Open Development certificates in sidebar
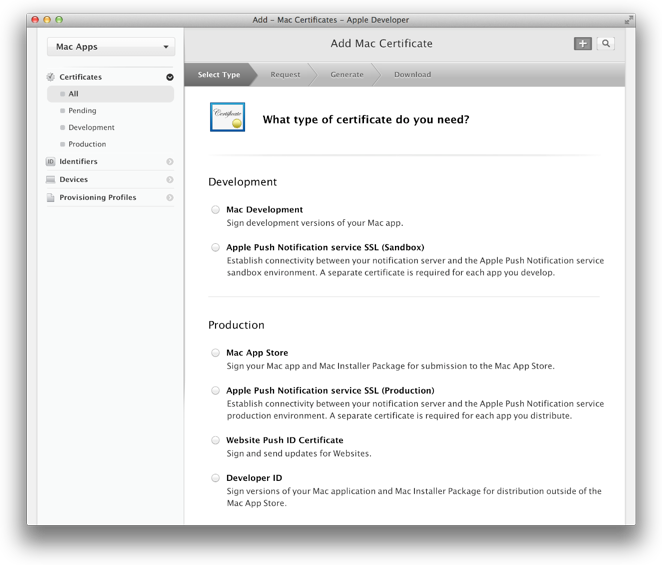 91,128
